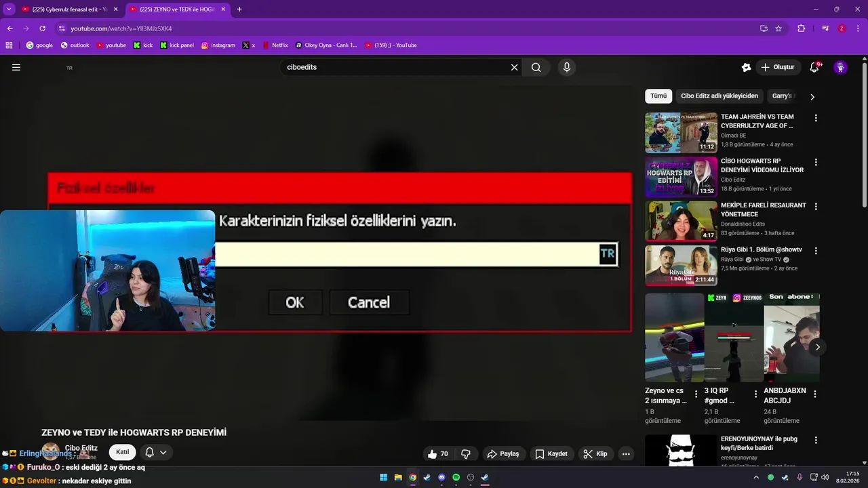The image size is (868, 488).
Task: Click the Katıl join button
Action: click(123, 452)
